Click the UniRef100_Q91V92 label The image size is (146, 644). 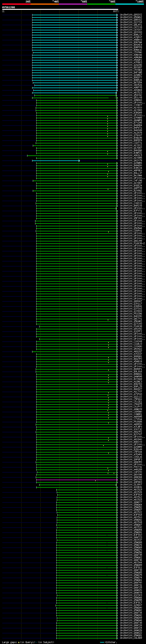tap(131, 329)
